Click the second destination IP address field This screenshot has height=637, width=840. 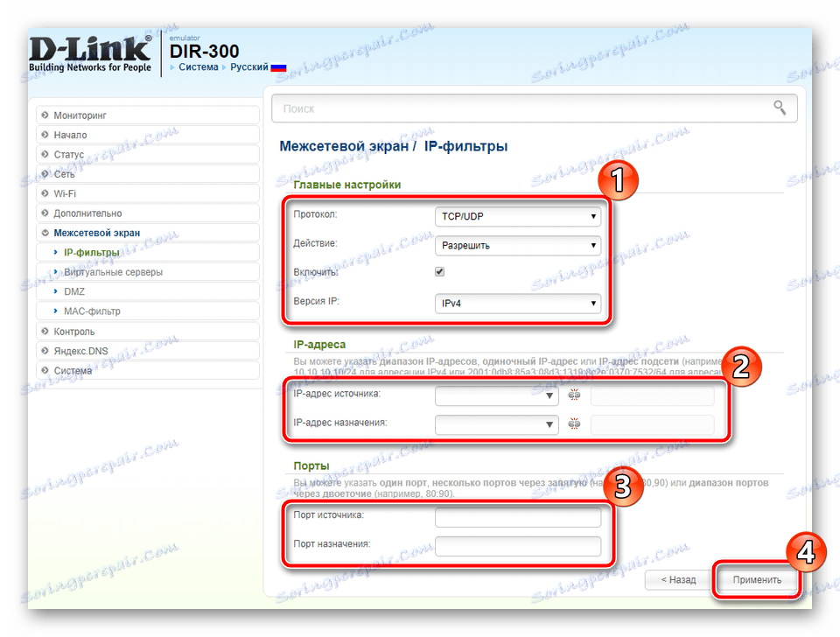click(652, 424)
